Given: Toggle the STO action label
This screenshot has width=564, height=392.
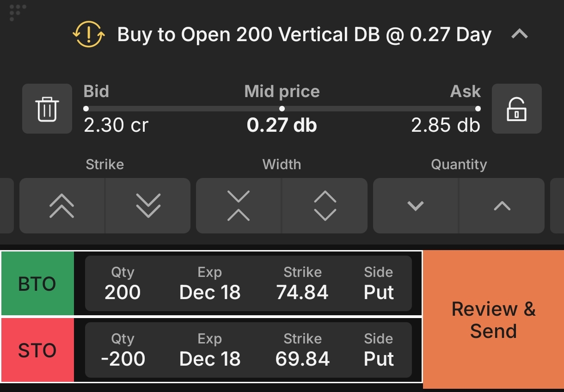Looking at the screenshot, I should [37, 350].
